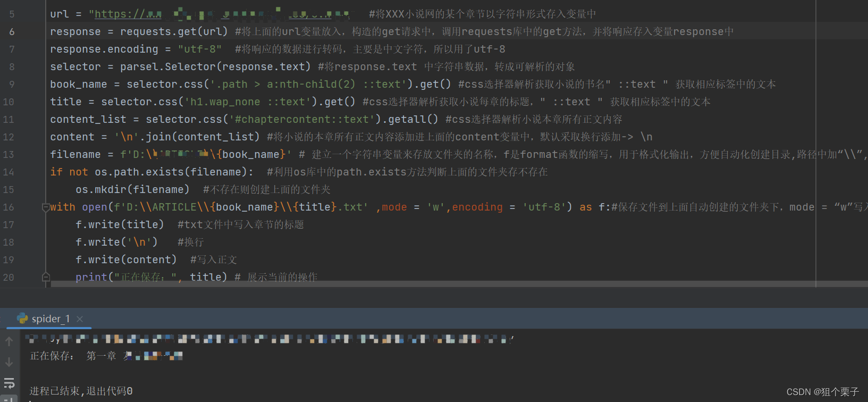The width and height of the screenshot is (868, 402).
Task: Click the fold end marker at line 20
Action: (46, 277)
